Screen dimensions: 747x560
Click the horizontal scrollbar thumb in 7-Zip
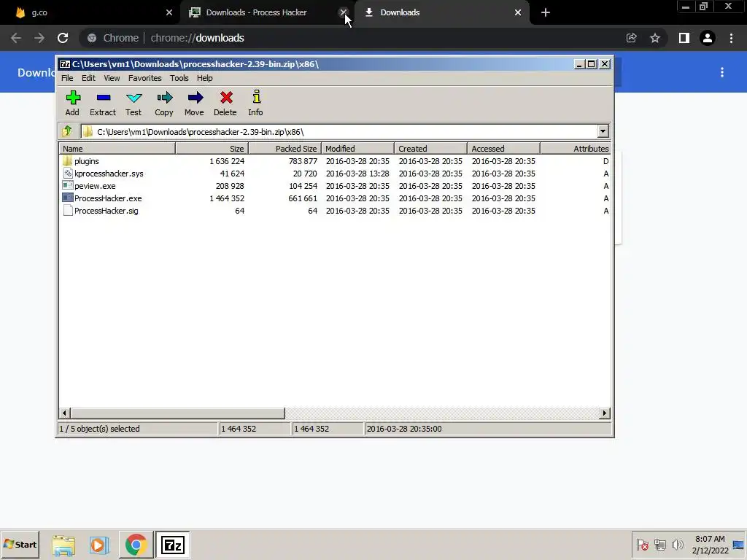click(x=178, y=413)
